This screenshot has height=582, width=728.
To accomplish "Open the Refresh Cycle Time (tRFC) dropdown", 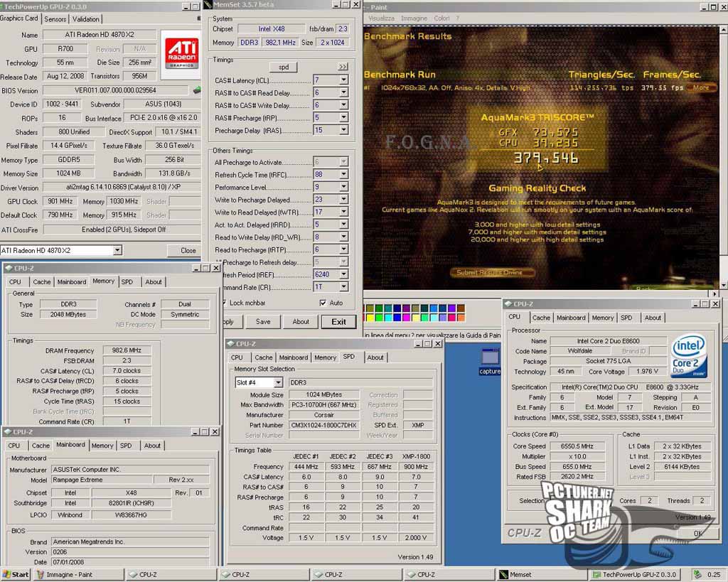I will [x=343, y=175].
